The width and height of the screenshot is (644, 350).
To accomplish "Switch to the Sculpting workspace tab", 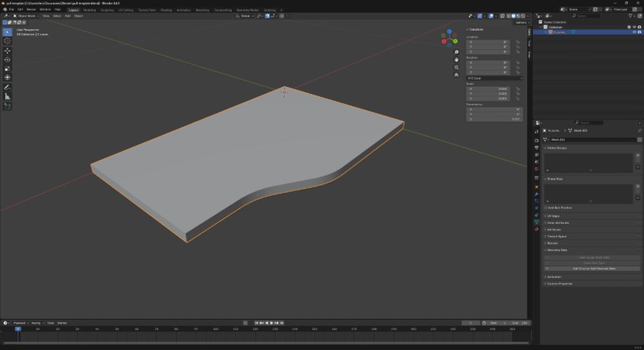I will coord(107,10).
